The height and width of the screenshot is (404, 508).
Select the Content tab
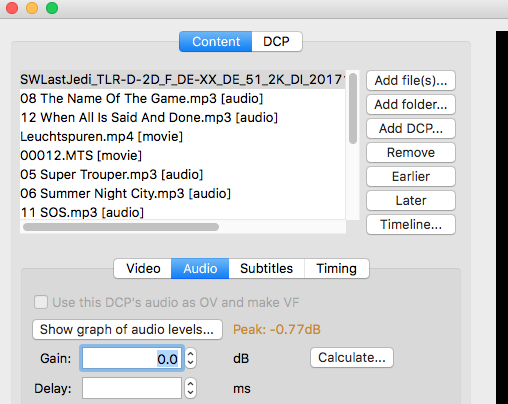[216, 42]
